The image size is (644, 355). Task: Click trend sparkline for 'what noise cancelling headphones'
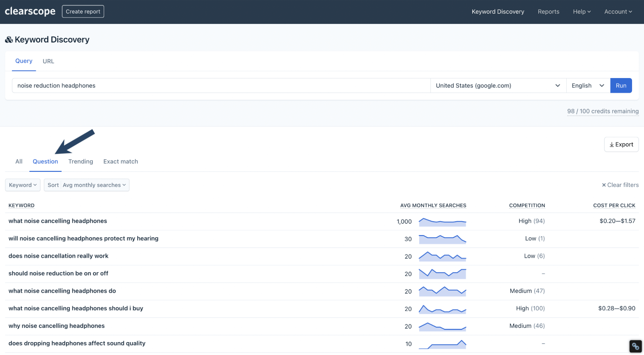(442, 222)
